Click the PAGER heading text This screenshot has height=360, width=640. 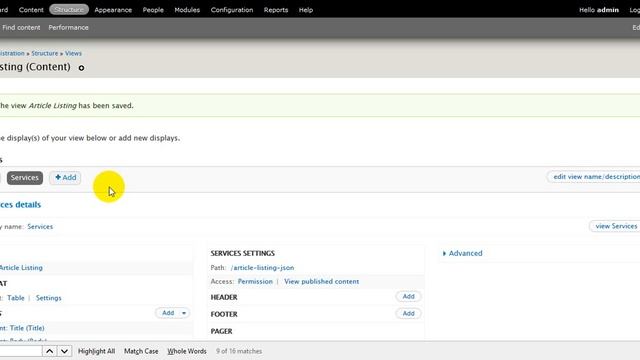[221, 331]
